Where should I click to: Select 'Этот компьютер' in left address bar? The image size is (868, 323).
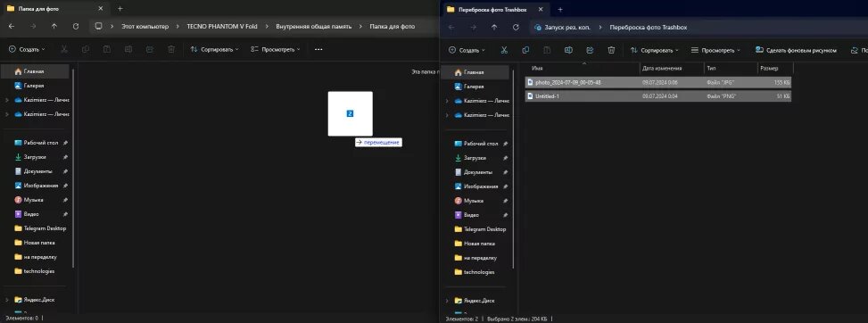pos(145,27)
